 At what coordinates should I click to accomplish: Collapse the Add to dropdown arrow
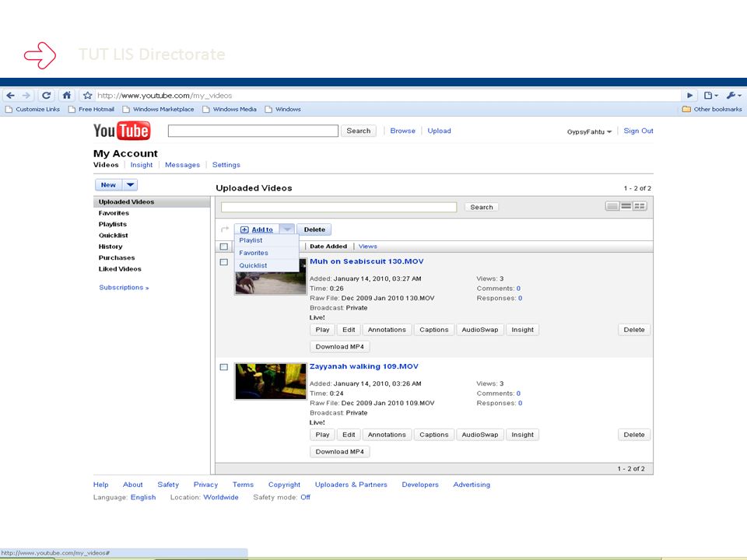click(287, 229)
